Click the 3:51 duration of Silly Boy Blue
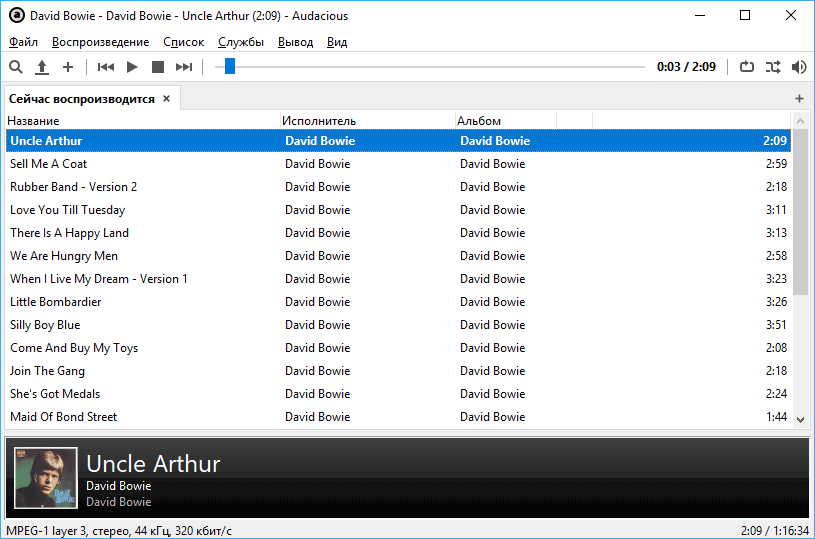 tap(776, 325)
